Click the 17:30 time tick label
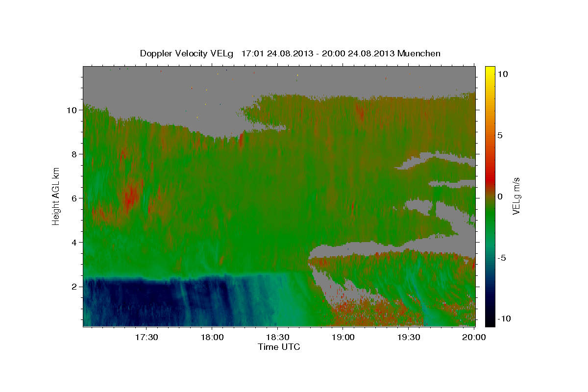The image size is (588, 392). [146, 337]
